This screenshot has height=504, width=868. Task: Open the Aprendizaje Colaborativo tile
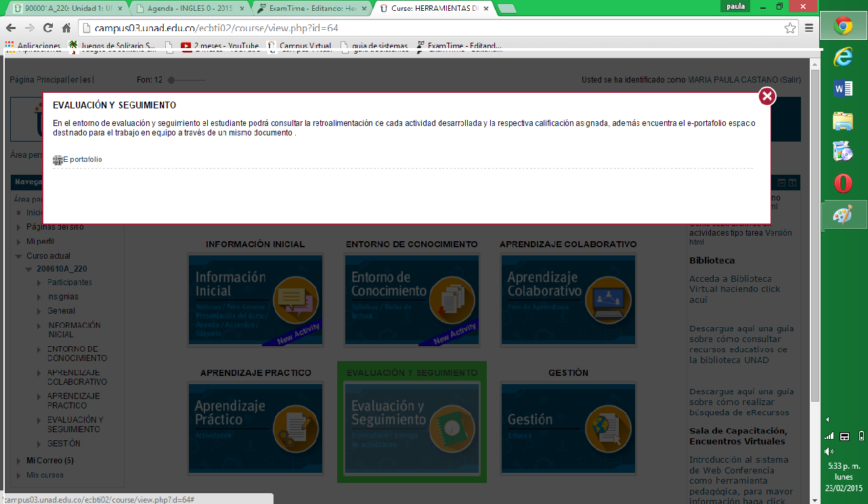568,299
